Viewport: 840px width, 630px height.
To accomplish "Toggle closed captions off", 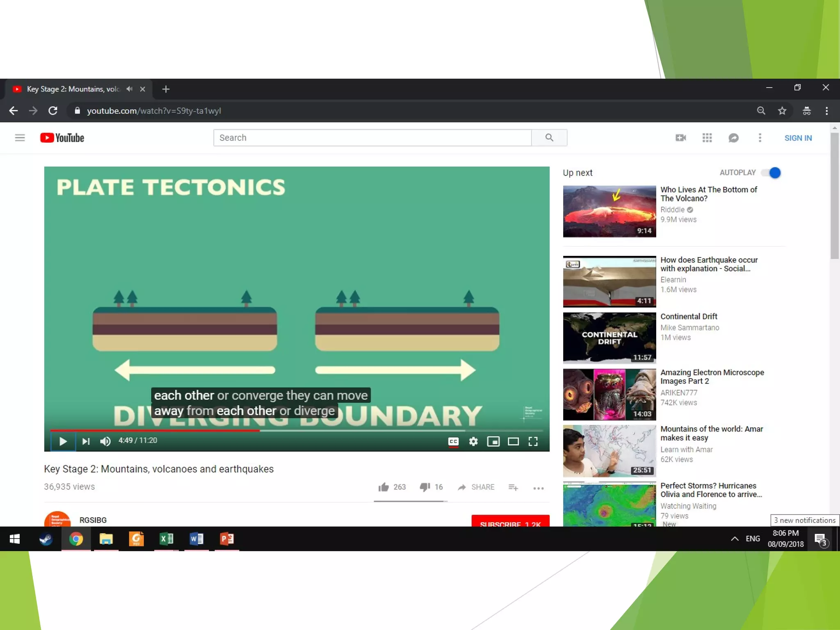I will (x=453, y=441).
